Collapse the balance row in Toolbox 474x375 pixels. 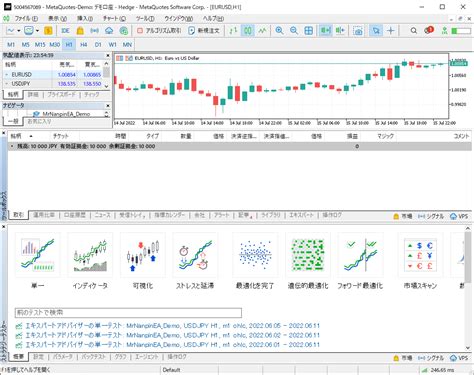(x=12, y=146)
